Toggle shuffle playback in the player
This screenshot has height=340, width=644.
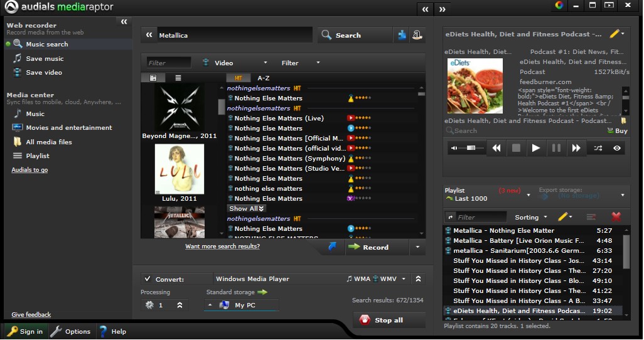coord(598,149)
